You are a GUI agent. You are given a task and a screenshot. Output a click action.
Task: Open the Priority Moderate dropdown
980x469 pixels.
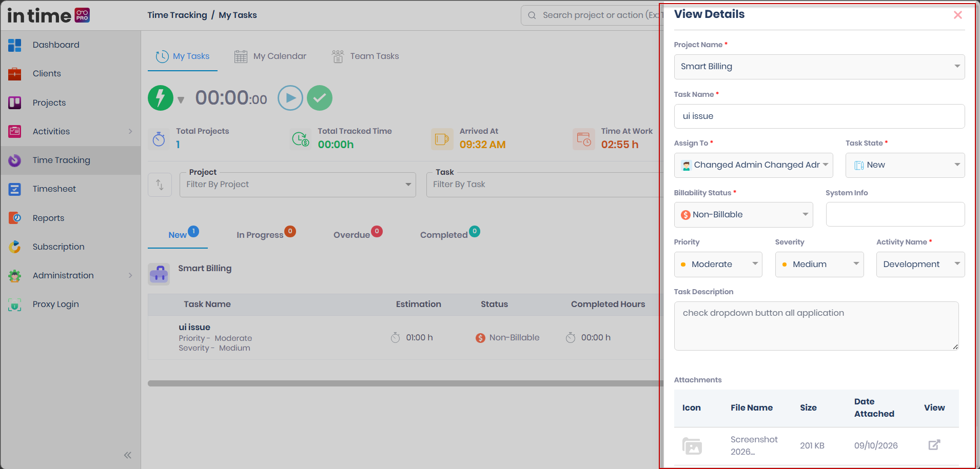pos(718,264)
